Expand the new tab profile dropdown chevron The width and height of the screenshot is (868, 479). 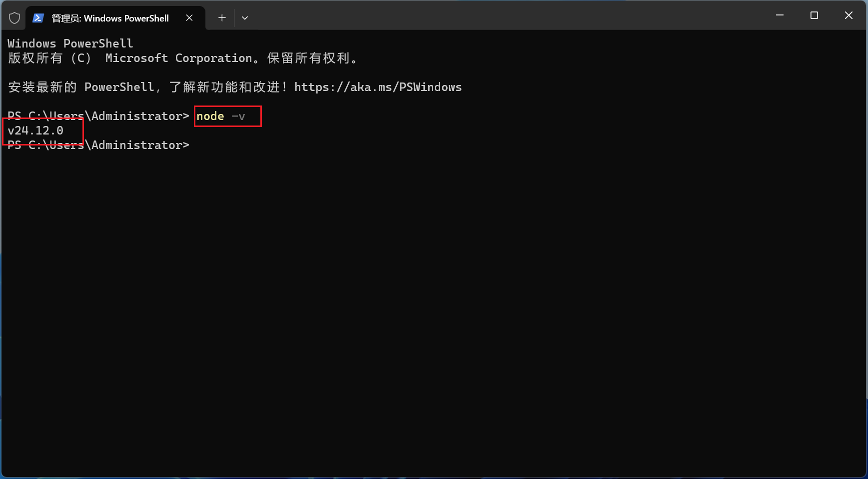tap(245, 18)
